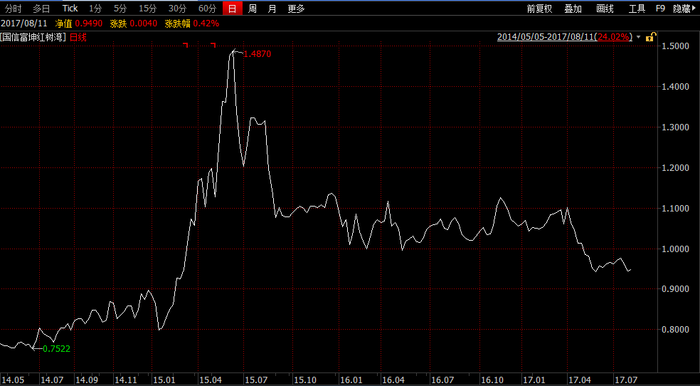The height and width of the screenshot is (386, 700).
Task: Open the 更多 periods menu
Action: click(296, 8)
